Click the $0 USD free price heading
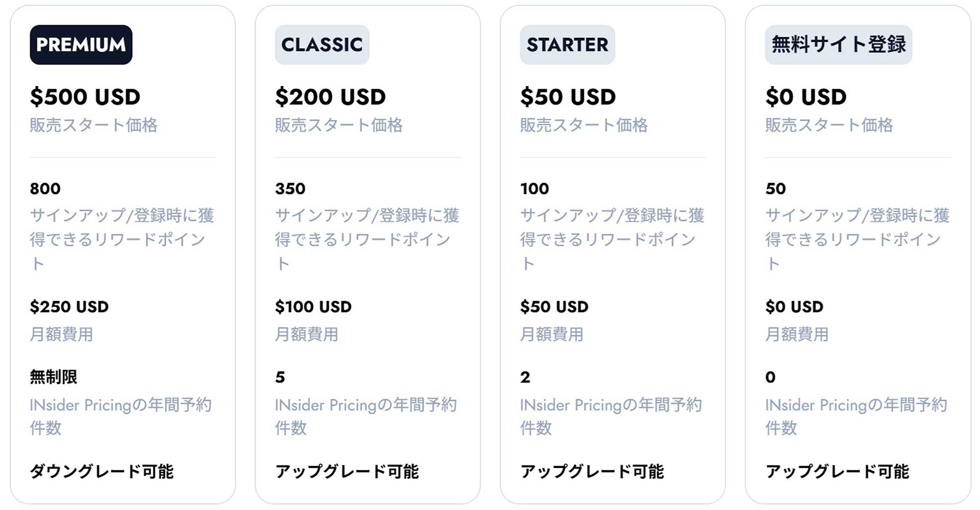This screenshot has width=980, height=510. click(x=806, y=97)
